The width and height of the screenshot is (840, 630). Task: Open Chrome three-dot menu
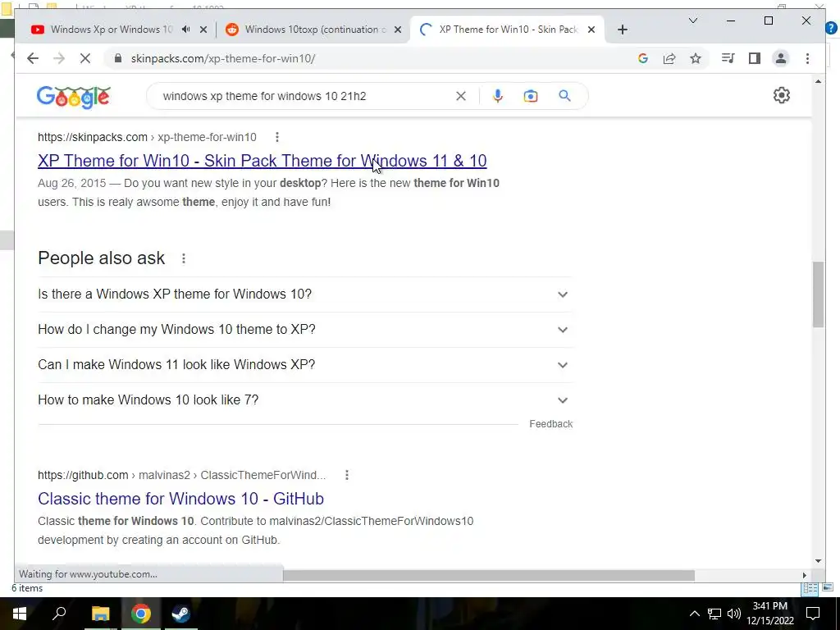coord(807,58)
